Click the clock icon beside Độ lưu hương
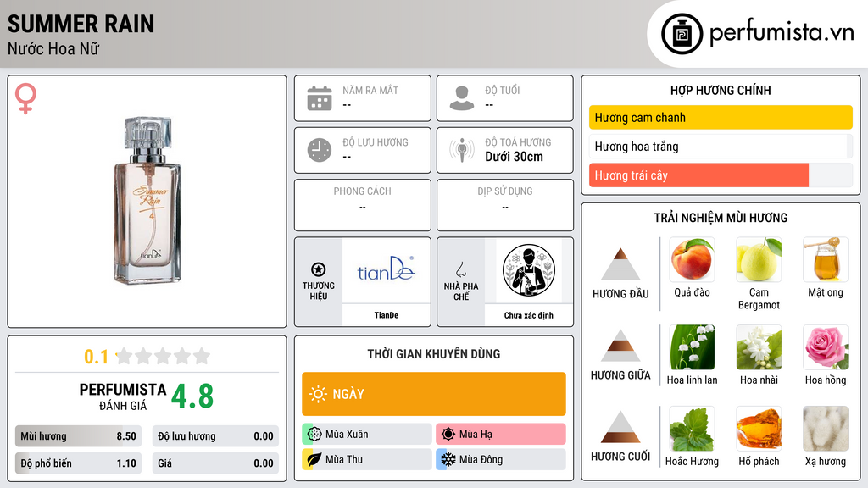Image resolution: width=868 pixels, height=488 pixels. (320, 150)
